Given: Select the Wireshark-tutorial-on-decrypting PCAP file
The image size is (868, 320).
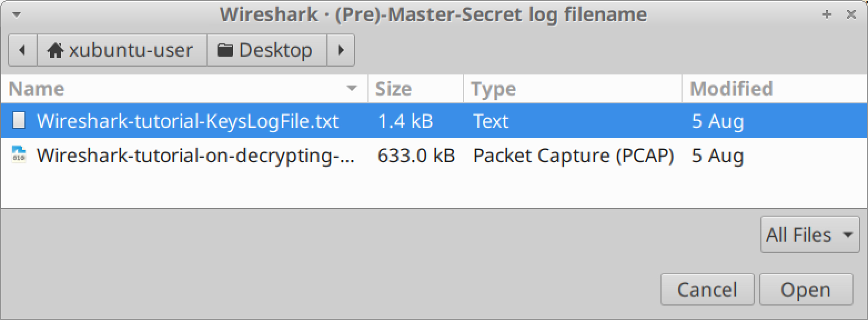Looking at the screenshot, I should point(194,156).
